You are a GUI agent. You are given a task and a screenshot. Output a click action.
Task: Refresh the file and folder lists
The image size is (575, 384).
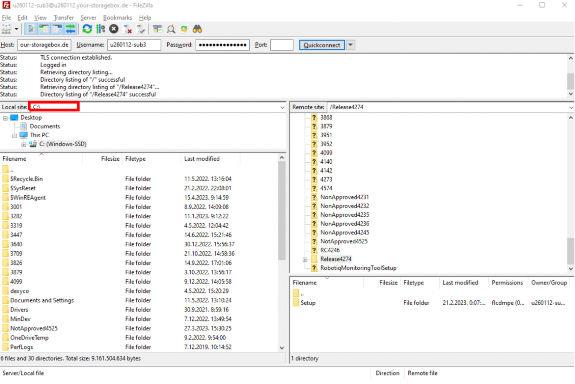87,29
